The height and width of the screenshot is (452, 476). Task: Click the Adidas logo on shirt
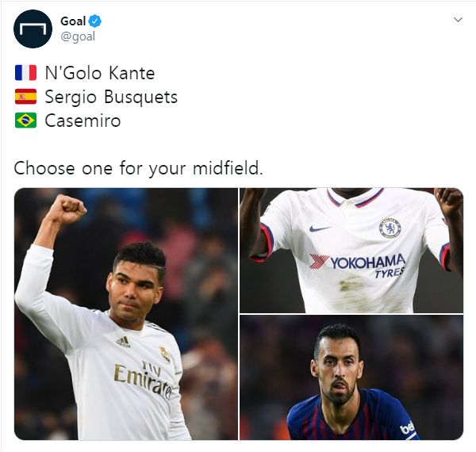(123, 342)
